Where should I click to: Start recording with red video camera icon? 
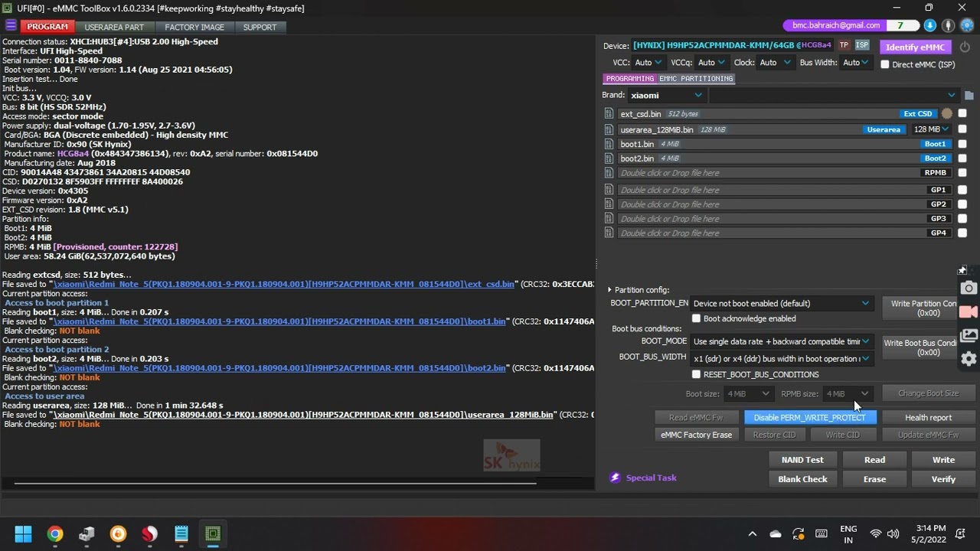[969, 311]
